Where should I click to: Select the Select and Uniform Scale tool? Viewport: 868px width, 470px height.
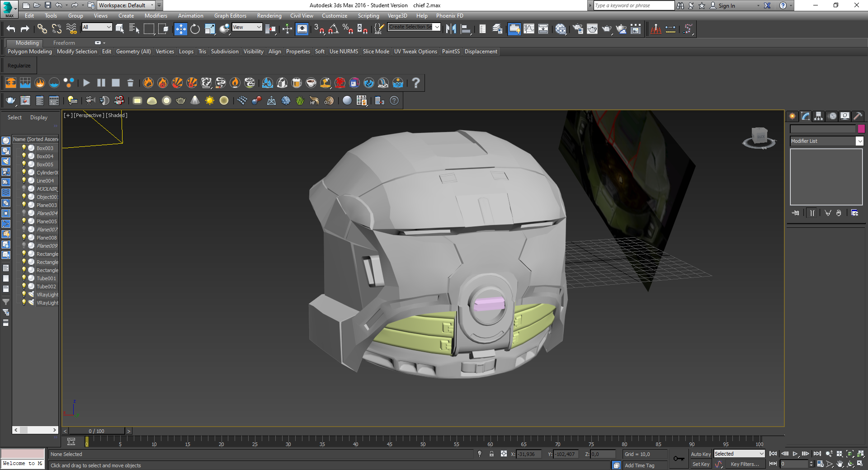coord(210,29)
